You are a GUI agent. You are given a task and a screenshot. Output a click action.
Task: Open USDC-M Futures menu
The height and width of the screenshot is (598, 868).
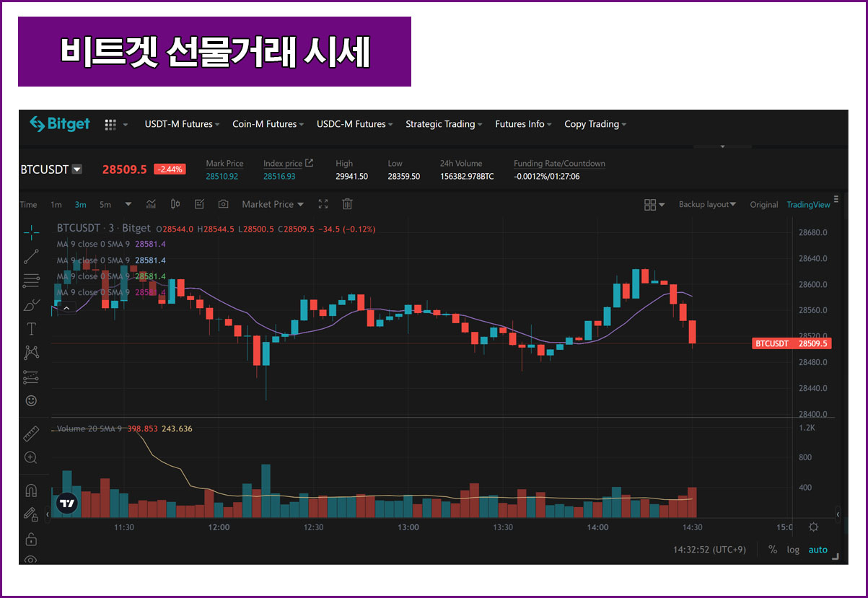355,124
